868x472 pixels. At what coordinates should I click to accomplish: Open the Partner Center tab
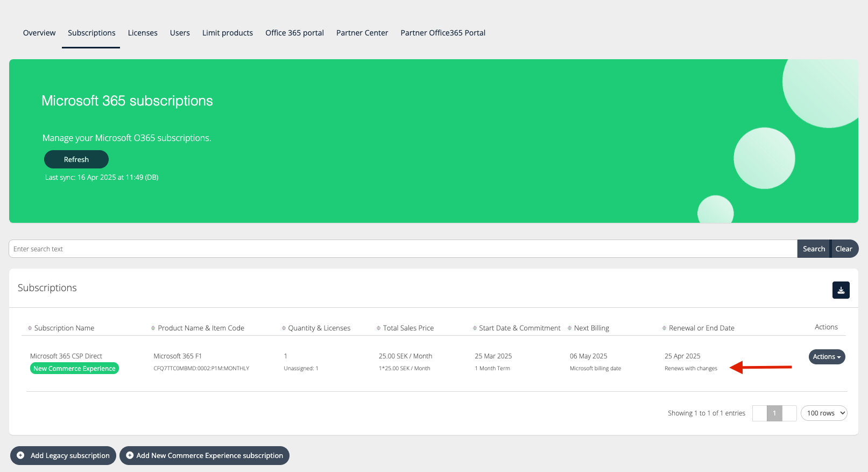[362, 33]
